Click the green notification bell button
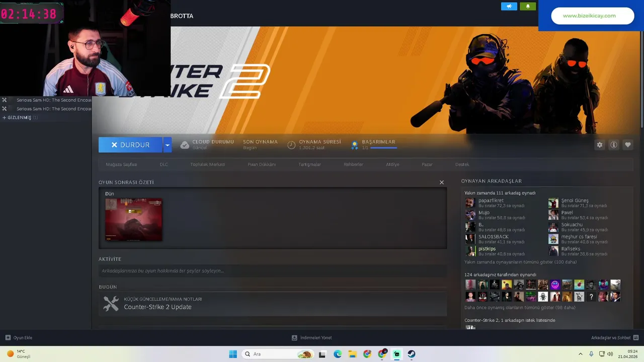644x362 pixels. click(x=528, y=7)
